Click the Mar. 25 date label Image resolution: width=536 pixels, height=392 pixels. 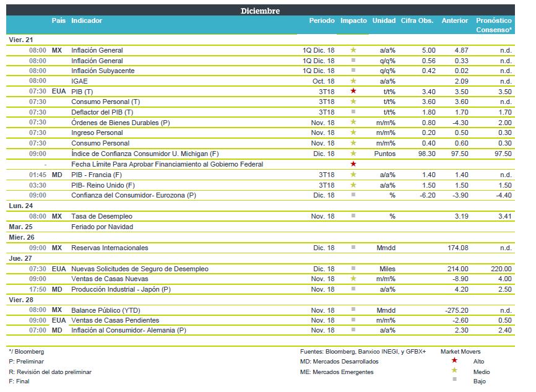coord(20,227)
